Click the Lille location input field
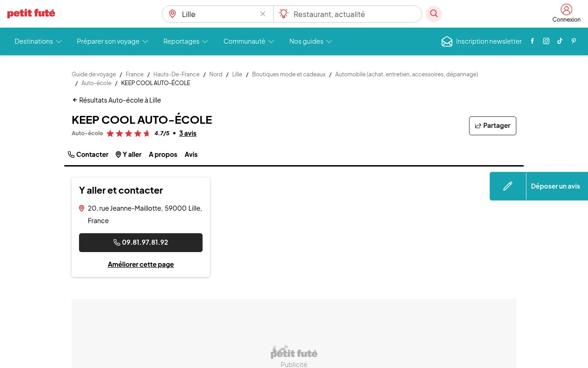The height and width of the screenshot is (368, 588). tap(219, 14)
